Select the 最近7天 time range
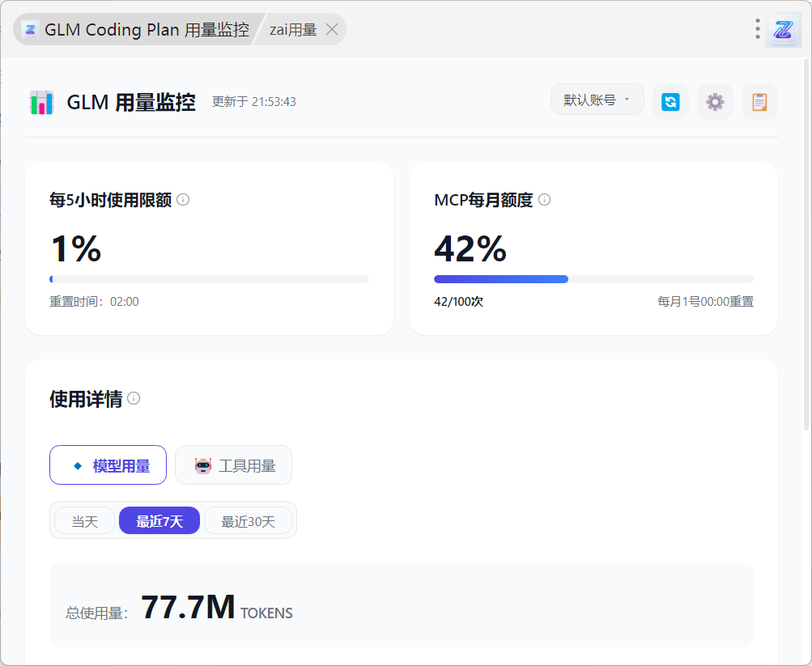 [159, 521]
